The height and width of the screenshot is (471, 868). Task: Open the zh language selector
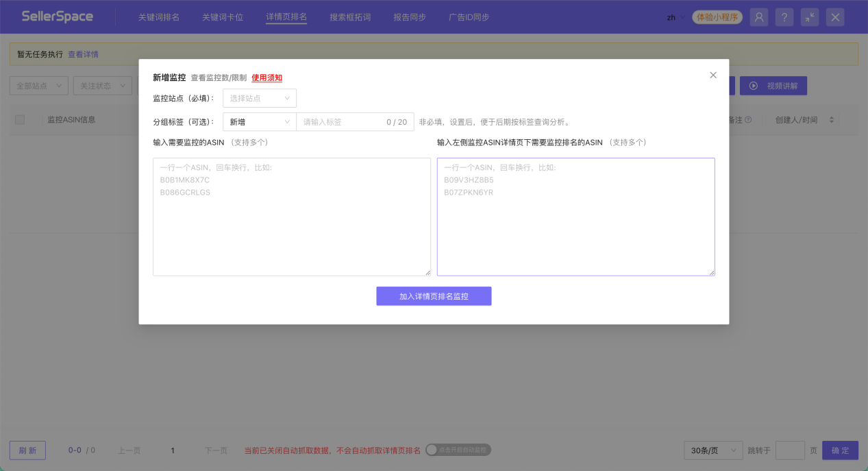673,16
